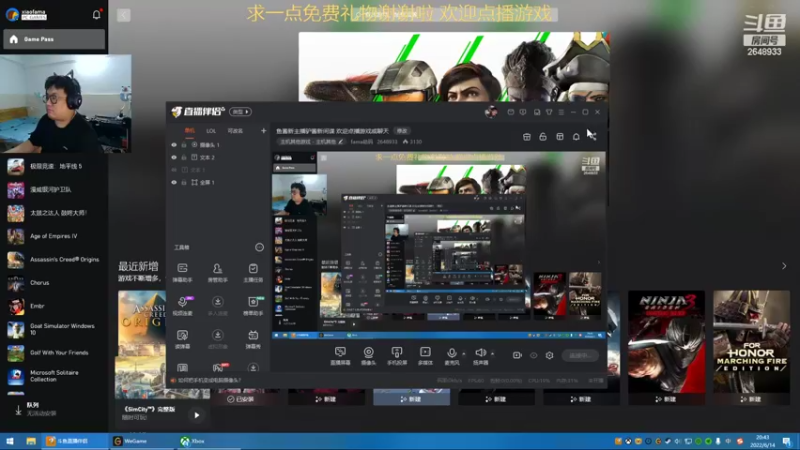
Task: Go back in the Xbox app
Action: tap(123, 15)
